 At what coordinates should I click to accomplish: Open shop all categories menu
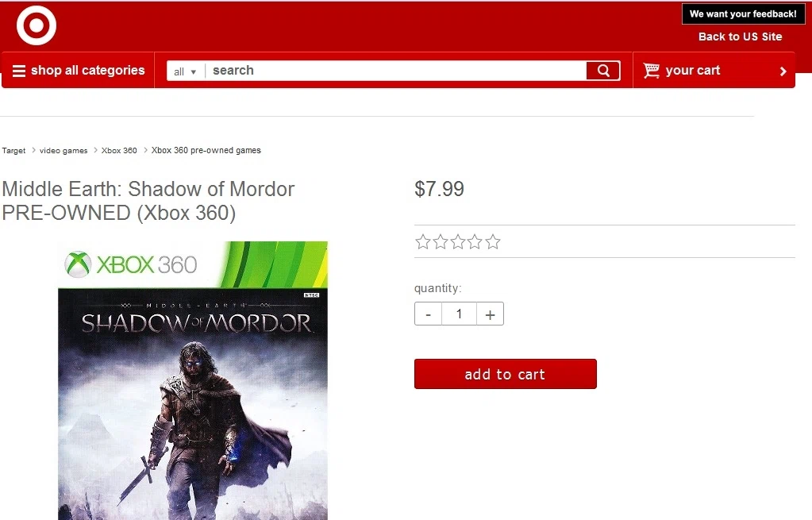(x=79, y=71)
